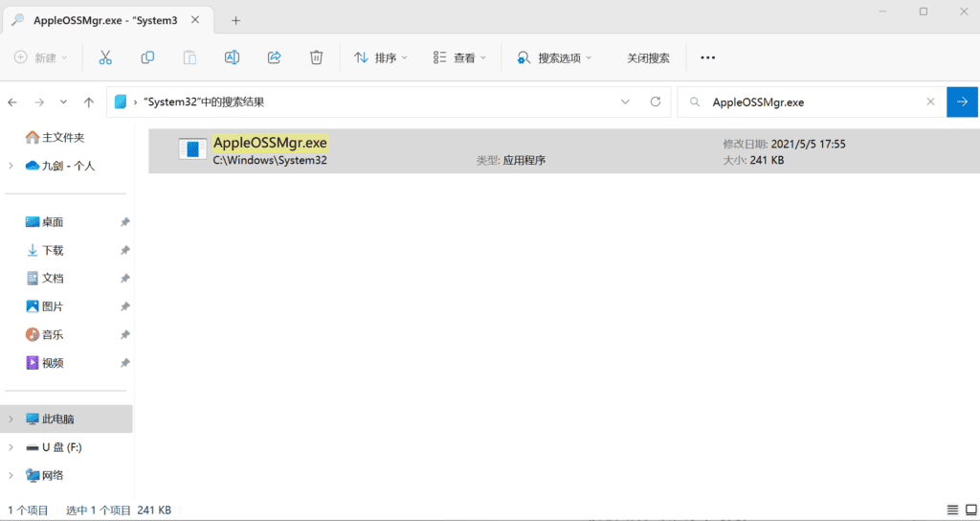Click 关闭搜索 button
This screenshot has height=521, width=980.
coord(648,57)
